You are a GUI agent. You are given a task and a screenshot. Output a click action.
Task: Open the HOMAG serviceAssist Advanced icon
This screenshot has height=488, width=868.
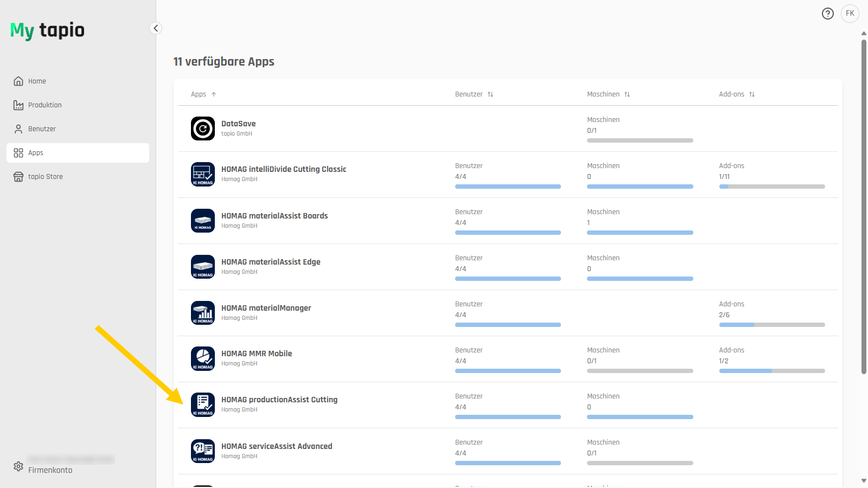pyautogui.click(x=203, y=451)
